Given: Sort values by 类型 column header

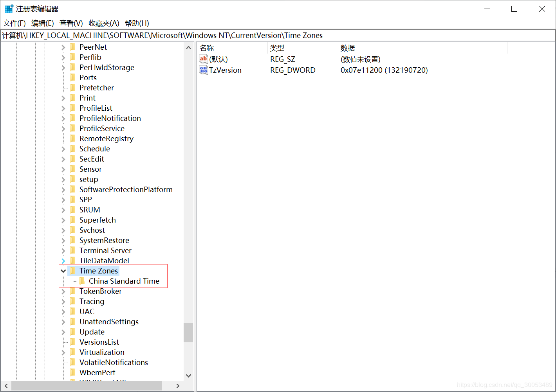Looking at the screenshot, I should coord(303,48).
